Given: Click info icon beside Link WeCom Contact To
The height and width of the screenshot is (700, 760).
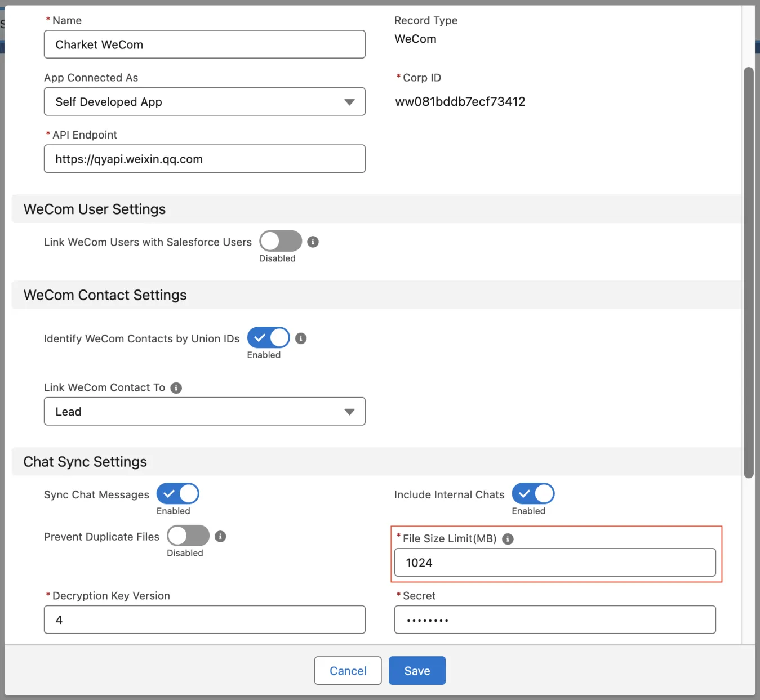Looking at the screenshot, I should tap(176, 388).
